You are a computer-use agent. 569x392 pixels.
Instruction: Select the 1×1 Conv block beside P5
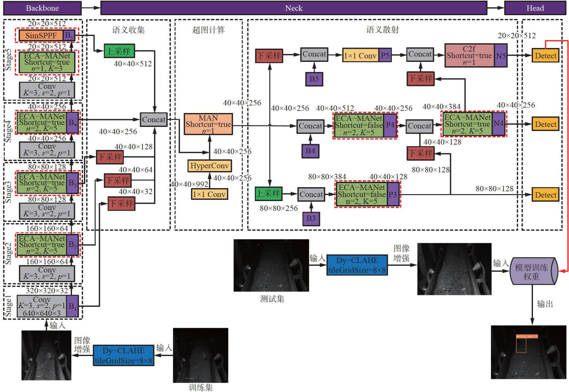pyautogui.click(x=360, y=56)
